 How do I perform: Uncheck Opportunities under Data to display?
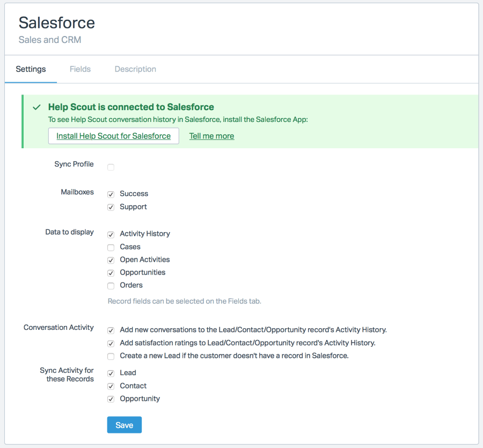pyautogui.click(x=111, y=273)
